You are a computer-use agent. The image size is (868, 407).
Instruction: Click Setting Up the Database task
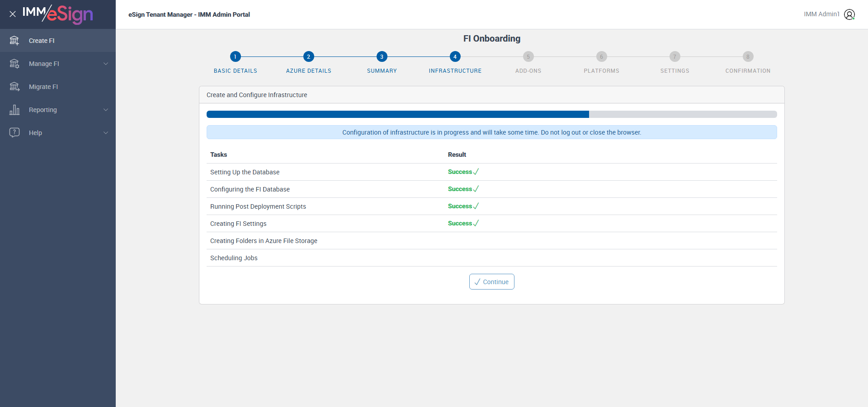click(x=245, y=172)
